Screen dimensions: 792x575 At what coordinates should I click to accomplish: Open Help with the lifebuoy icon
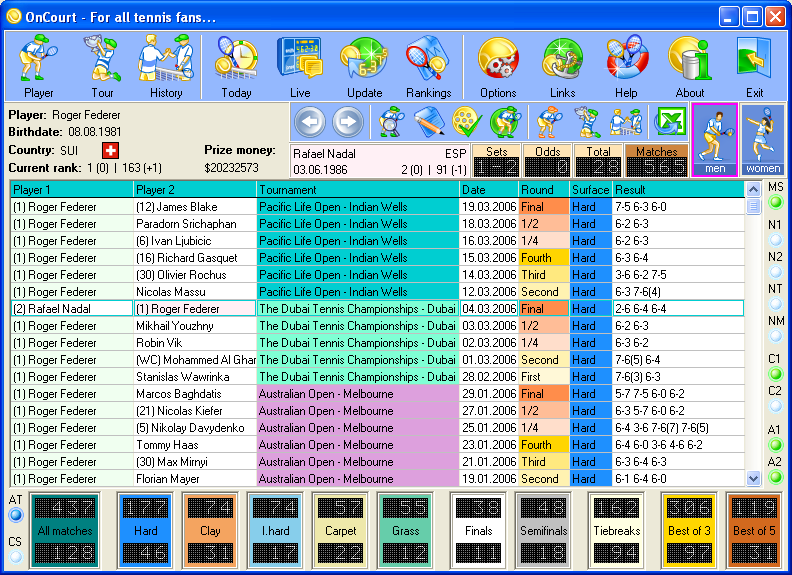click(626, 66)
